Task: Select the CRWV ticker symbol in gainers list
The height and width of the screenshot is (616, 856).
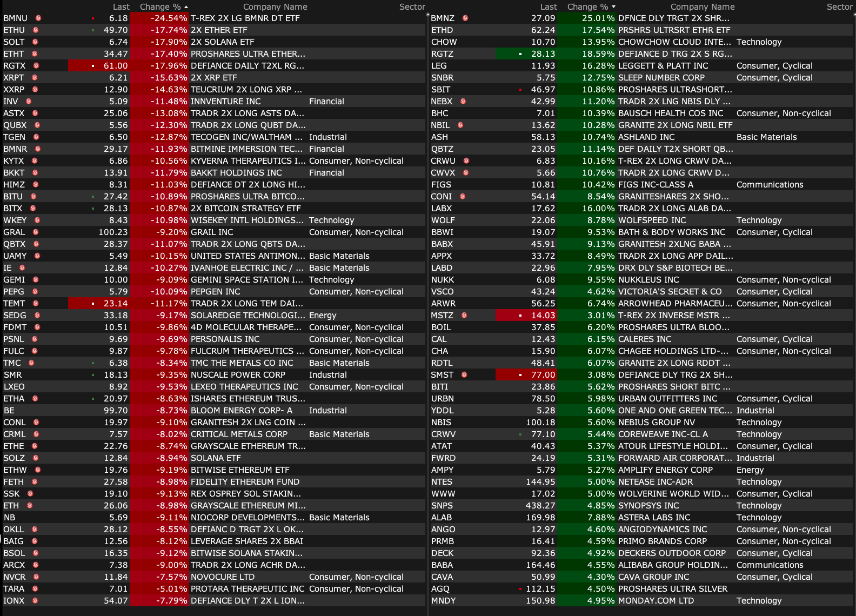Action: coord(443,434)
